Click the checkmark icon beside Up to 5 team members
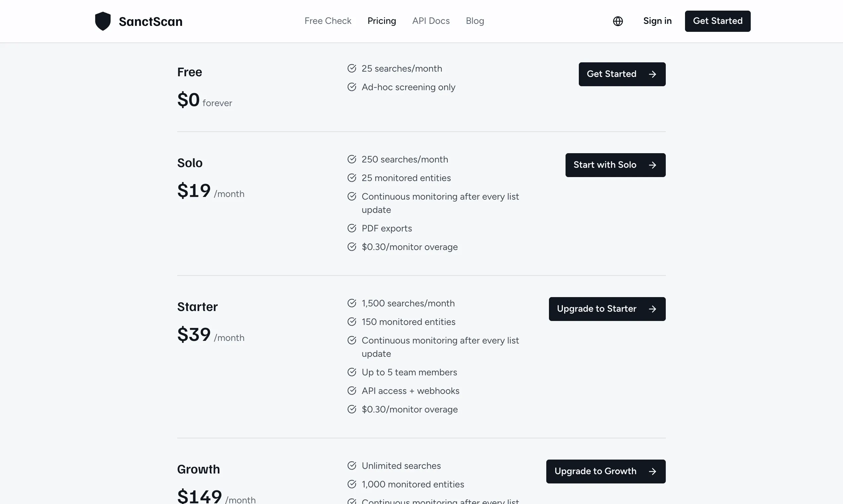The height and width of the screenshot is (504, 843). pyautogui.click(x=352, y=372)
